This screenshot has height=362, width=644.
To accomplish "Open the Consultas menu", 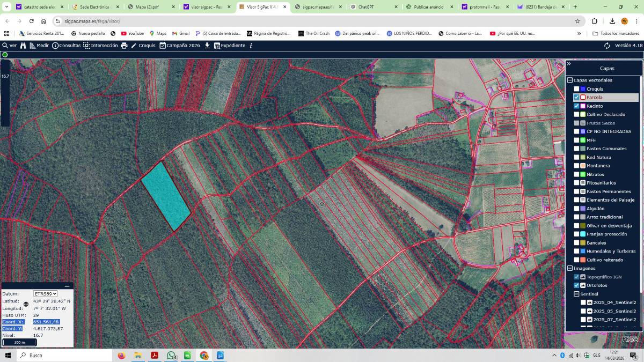I will coord(66,46).
